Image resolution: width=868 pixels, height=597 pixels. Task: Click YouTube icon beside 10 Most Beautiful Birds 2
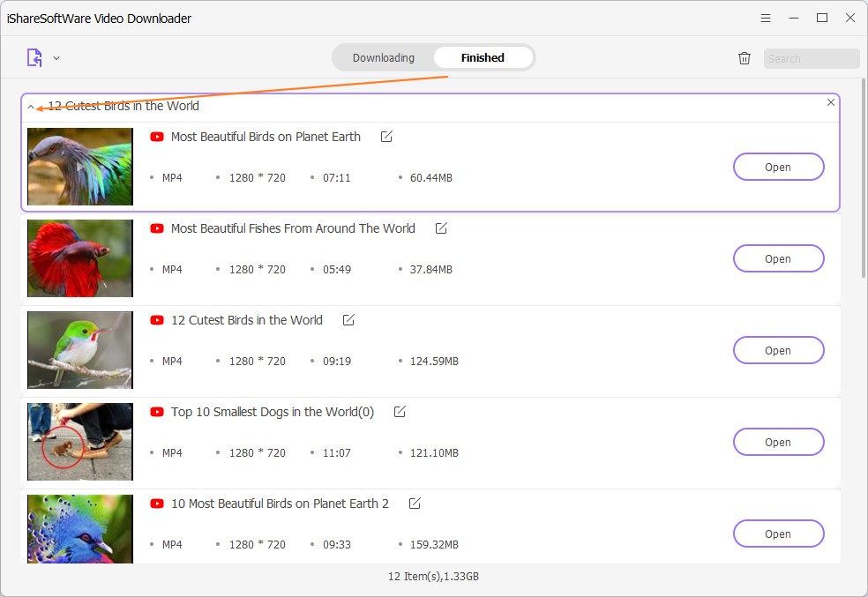click(x=157, y=504)
